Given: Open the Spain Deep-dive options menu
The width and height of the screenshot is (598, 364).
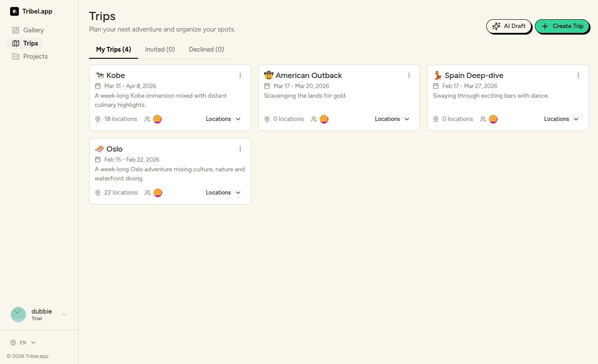Looking at the screenshot, I should point(578,75).
